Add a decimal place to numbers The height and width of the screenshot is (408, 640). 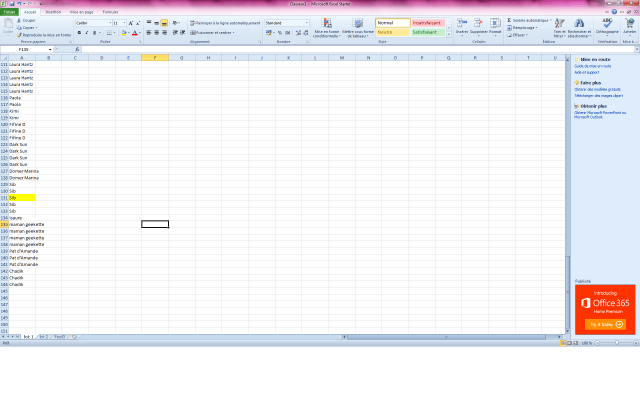298,33
